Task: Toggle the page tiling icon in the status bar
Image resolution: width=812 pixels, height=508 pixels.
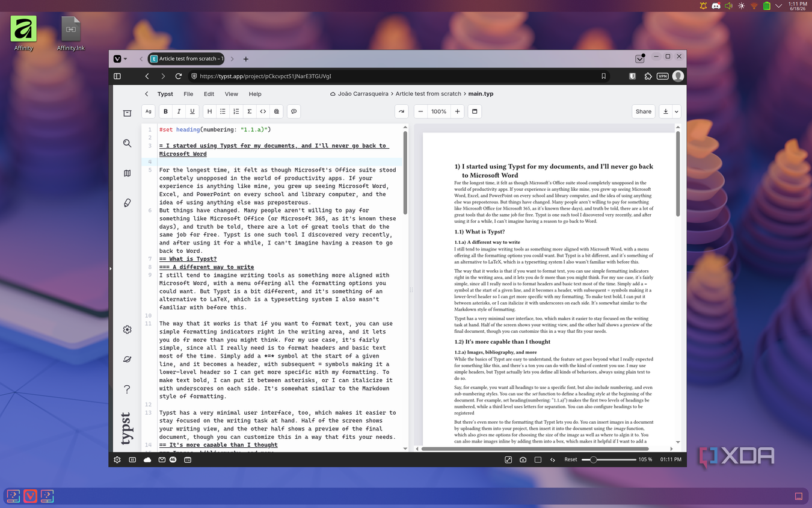Action: [538, 459]
